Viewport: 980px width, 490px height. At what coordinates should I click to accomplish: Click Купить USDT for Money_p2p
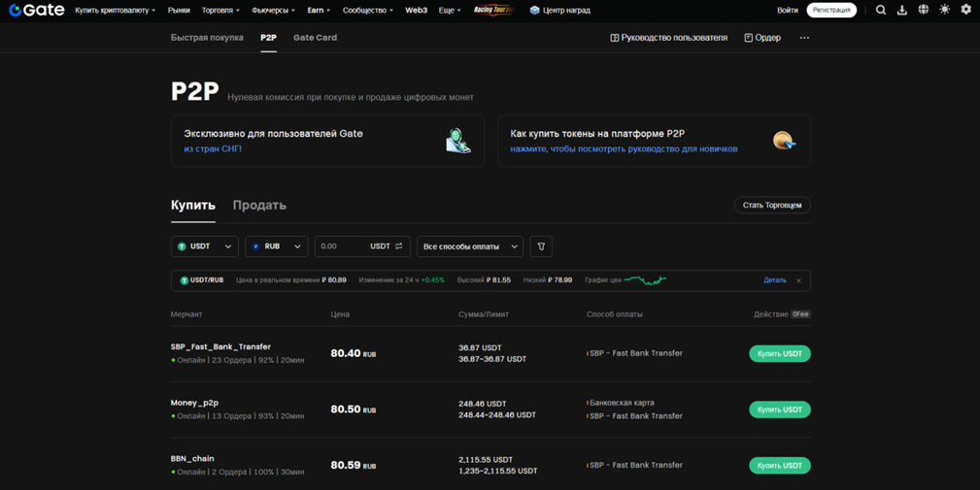point(779,409)
